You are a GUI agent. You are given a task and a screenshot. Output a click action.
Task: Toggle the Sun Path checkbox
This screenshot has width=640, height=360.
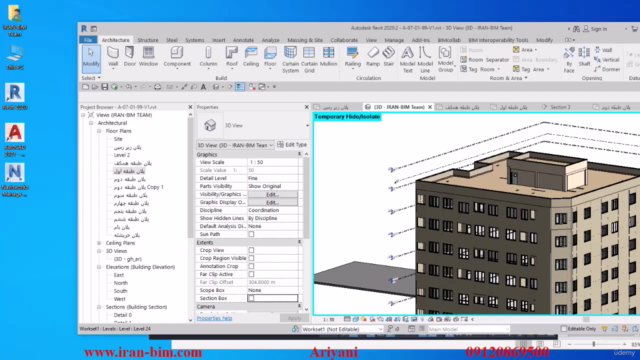click(251, 234)
